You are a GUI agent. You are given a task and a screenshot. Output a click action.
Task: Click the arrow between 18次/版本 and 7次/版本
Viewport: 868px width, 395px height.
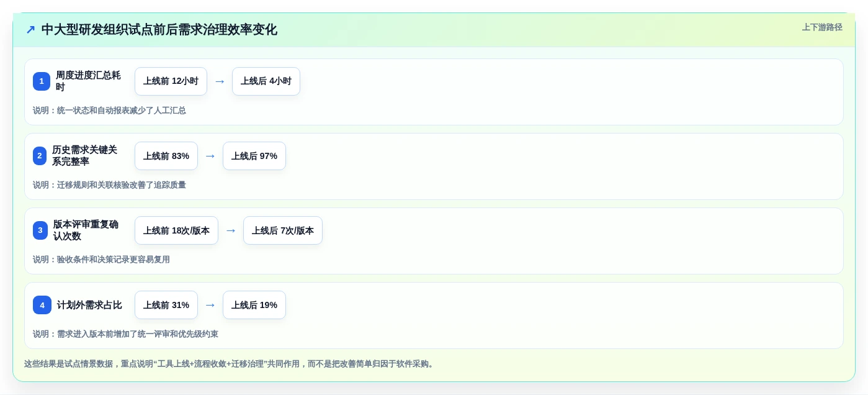tap(231, 230)
